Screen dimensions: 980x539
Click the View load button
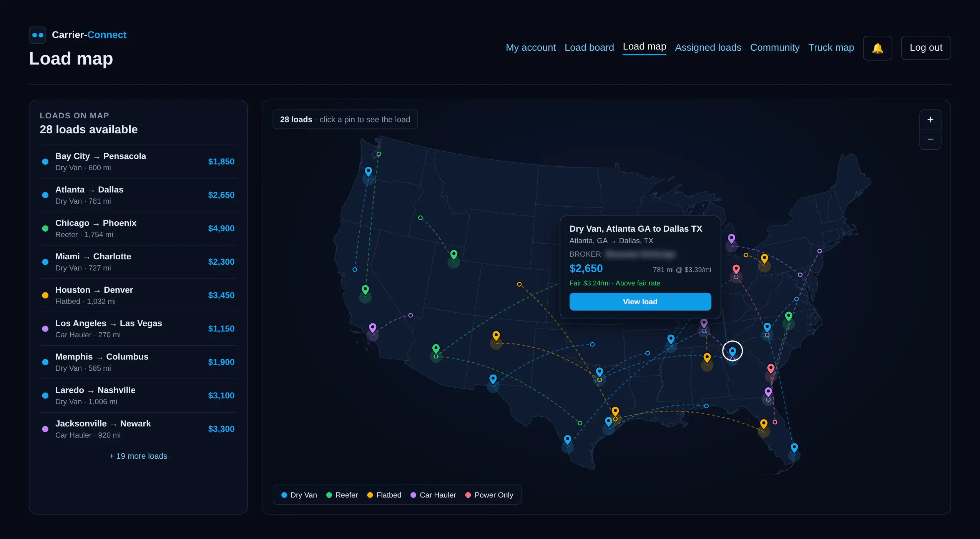point(640,302)
